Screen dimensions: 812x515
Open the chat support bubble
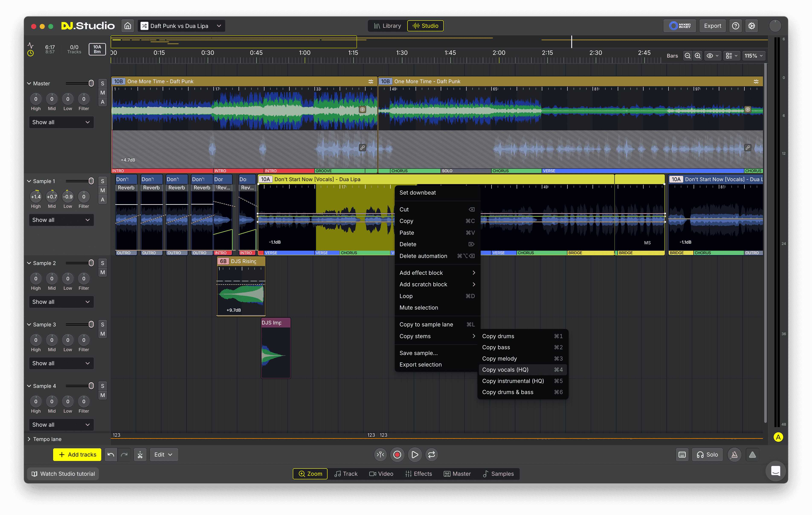(x=775, y=471)
